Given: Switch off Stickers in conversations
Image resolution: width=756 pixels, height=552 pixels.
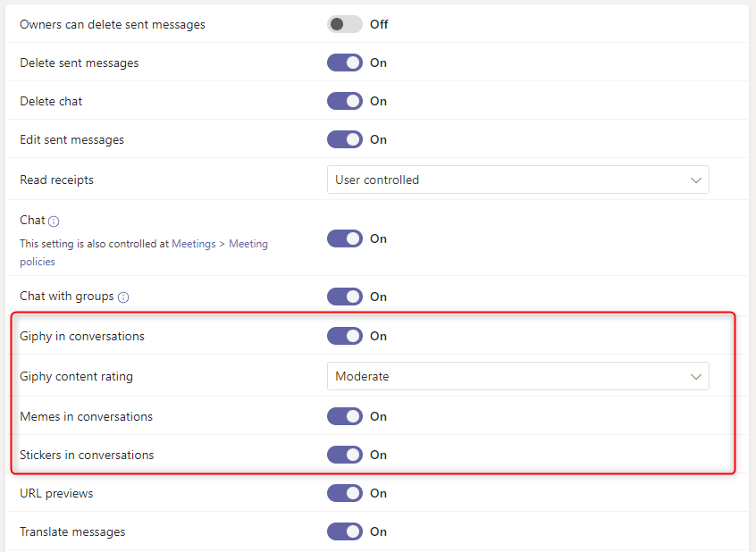Looking at the screenshot, I should tap(344, 455).
